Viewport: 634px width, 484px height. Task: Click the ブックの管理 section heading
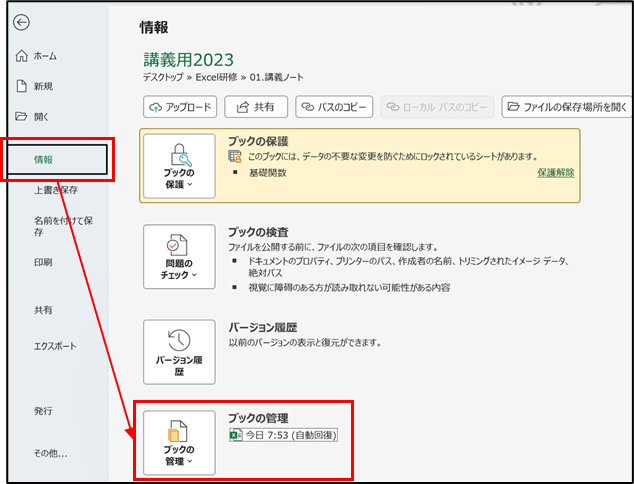click(x=258, y=418)
